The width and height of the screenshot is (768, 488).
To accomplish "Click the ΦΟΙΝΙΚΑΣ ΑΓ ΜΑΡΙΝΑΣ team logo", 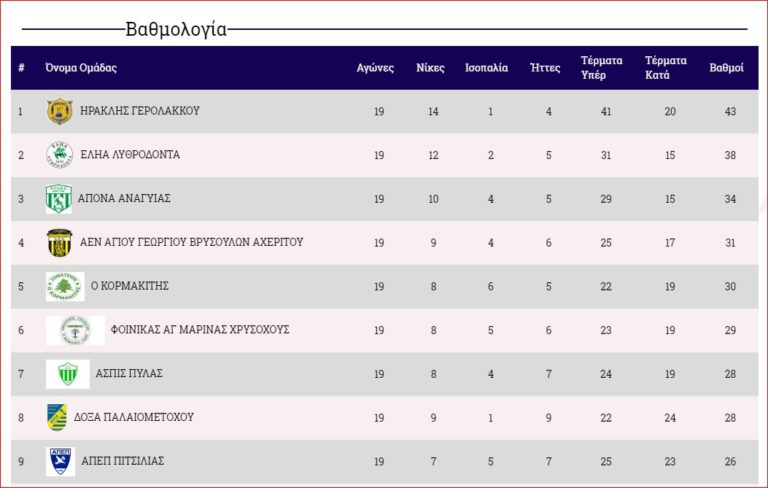I will point(75,330).
